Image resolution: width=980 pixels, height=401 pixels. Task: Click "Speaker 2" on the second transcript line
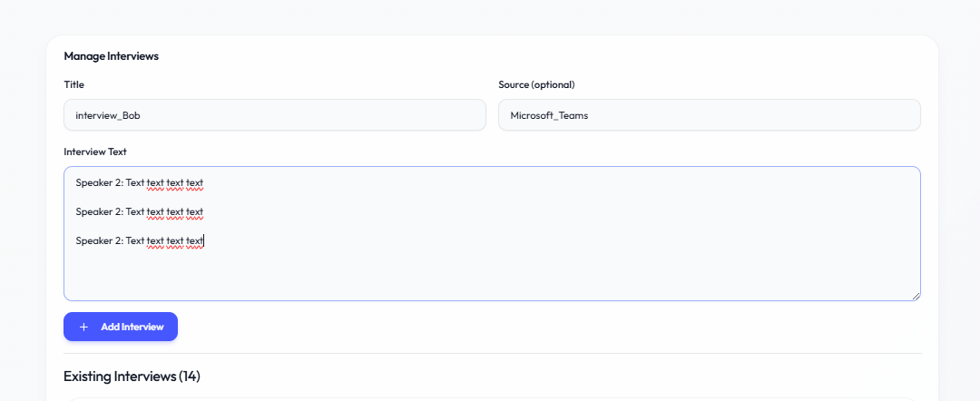[x=98, y=211]
